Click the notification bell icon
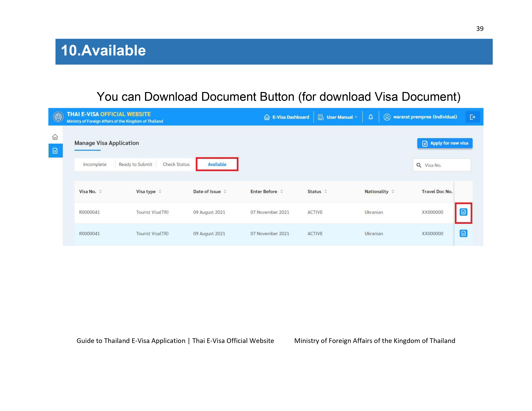 370,117
